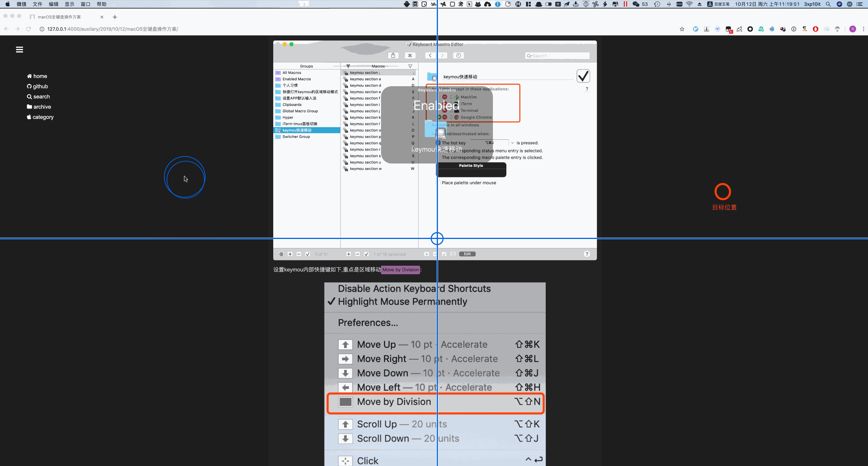Check 'Place palette under mouse'
Screen dimensions: 868x466
coord(438,183)
